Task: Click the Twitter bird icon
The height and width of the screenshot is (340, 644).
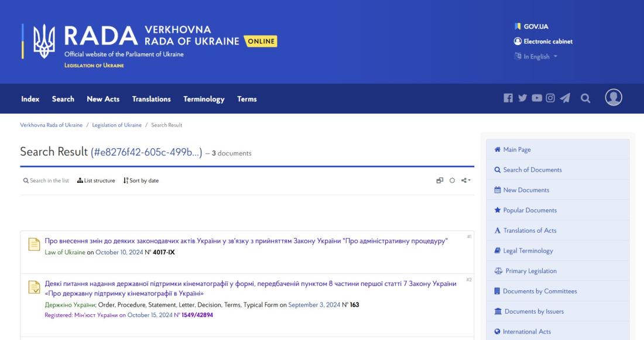Action: coord(522,98)
